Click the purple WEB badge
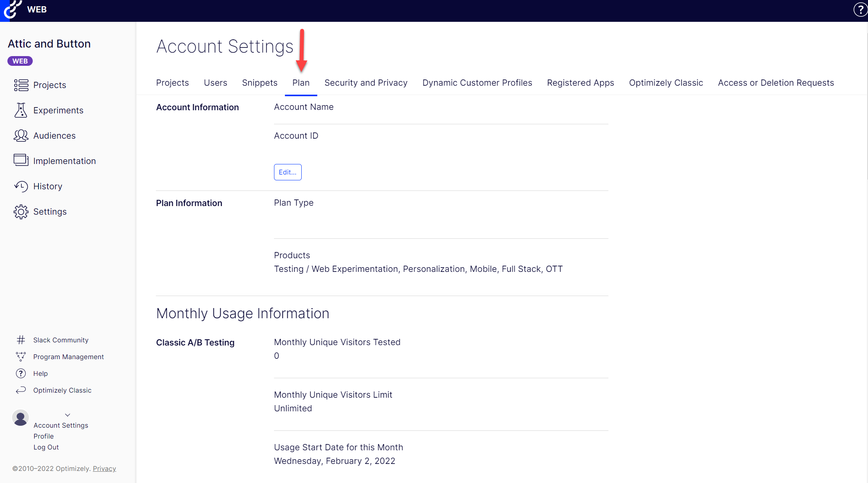The image size is (868, 483). tap(20, 61)
